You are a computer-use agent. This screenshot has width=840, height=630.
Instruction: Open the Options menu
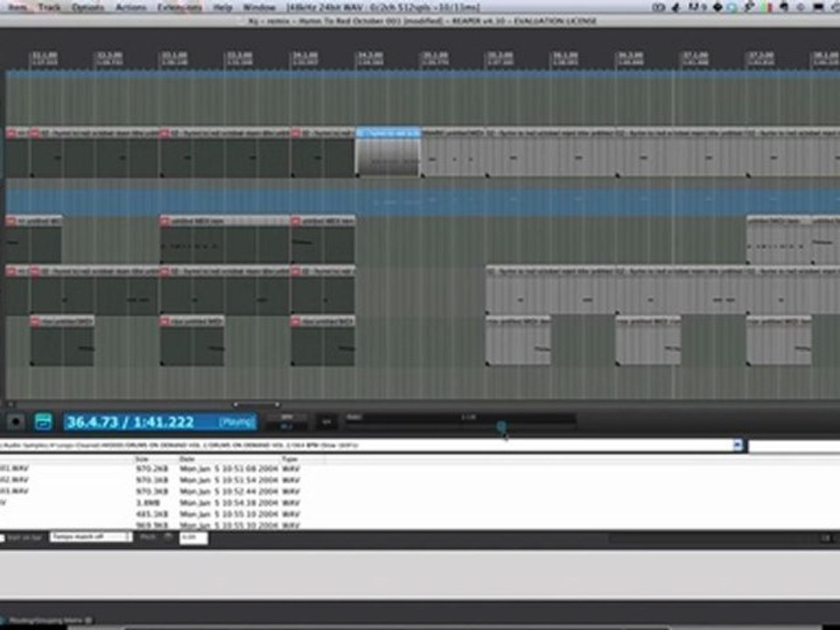[x=87, y=8]
